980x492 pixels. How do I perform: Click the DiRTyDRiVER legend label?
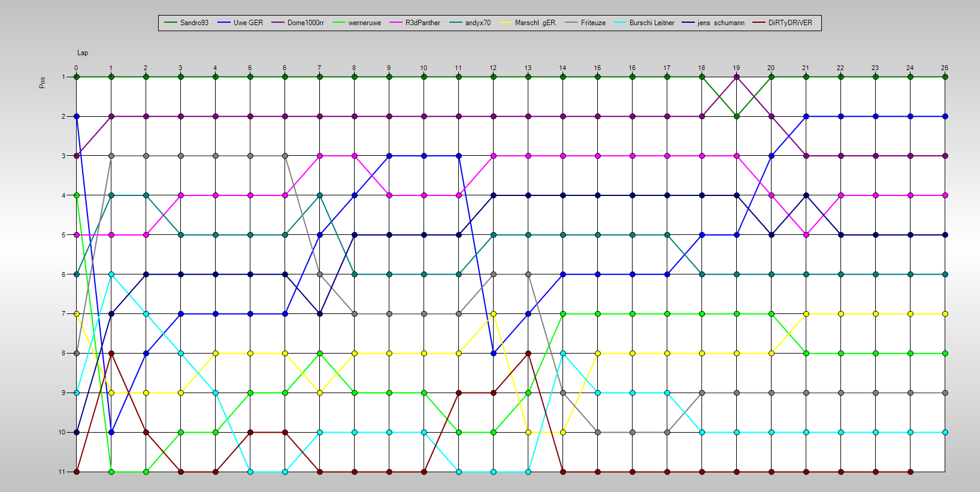tap(790, 23)
